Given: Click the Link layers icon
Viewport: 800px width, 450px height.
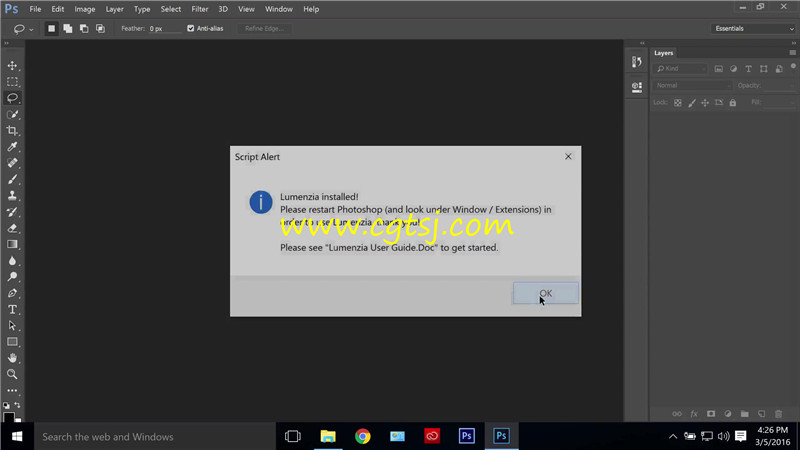Looking at the screenshot, I should pyautogui.click(x=677, y=414).
